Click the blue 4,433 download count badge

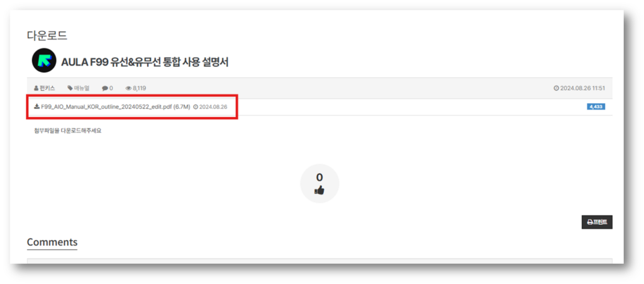pyautogui.click(x=596, y=106)
